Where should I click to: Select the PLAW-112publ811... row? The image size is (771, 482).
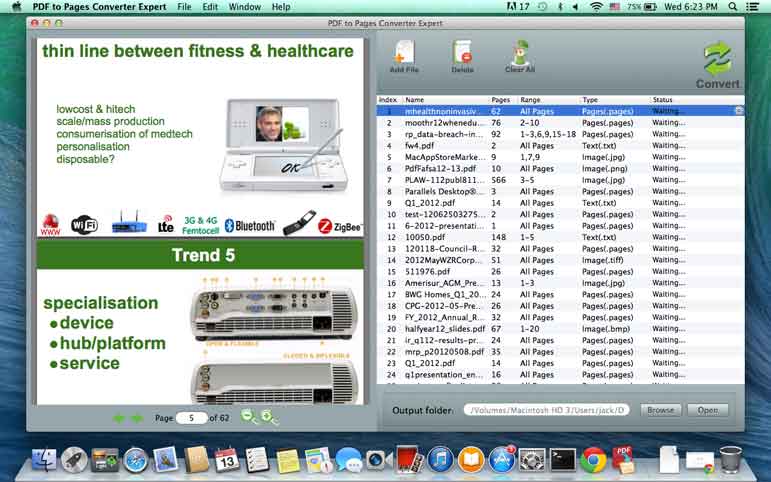pyautogui.click(x=561, y=180)
